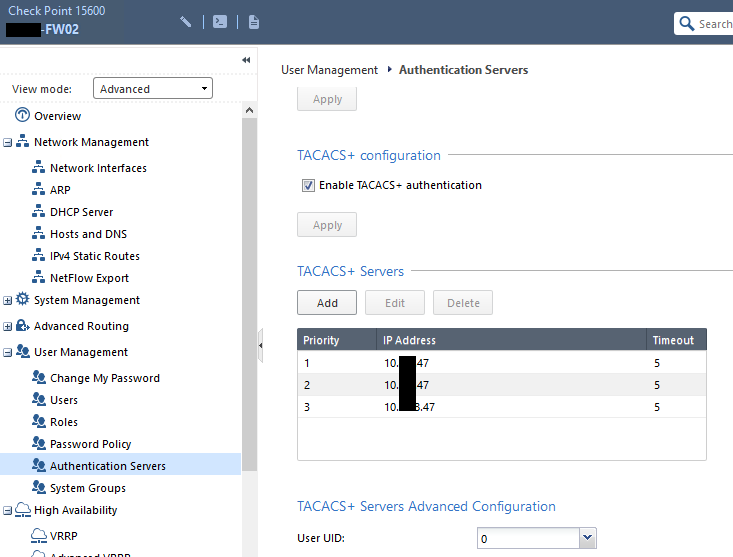The image size is (733, 557).
Task: Add a new TACACS+ server
Action: click(x=327, y=302)
